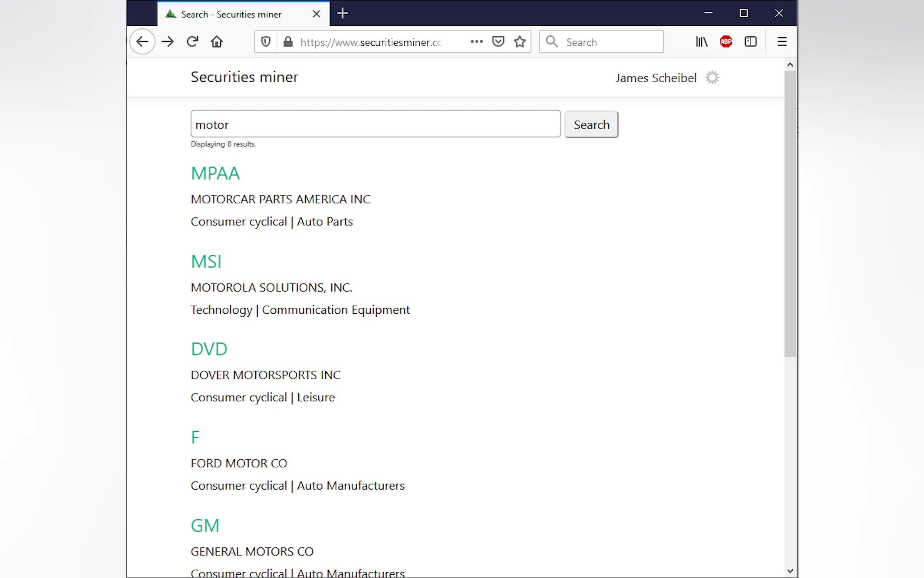This screenshot has width=924, height=578.
Task: Open the tracking protection shield icon
Action: (x=266, y=41)
